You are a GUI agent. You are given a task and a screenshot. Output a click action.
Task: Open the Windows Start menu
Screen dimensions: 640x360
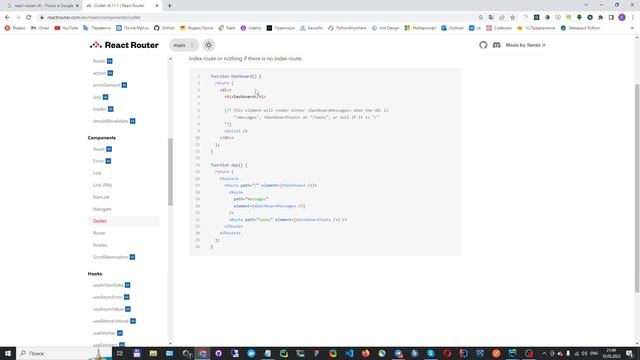click(x=7, y=353)
